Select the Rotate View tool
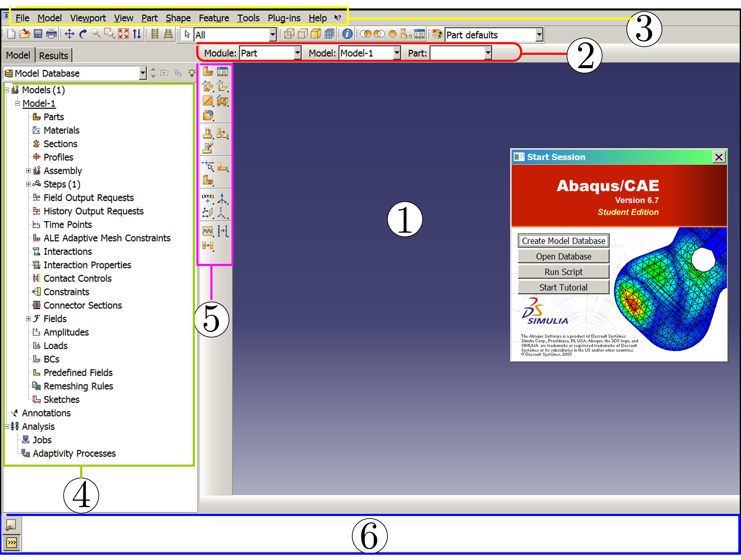 coord(83,34)
